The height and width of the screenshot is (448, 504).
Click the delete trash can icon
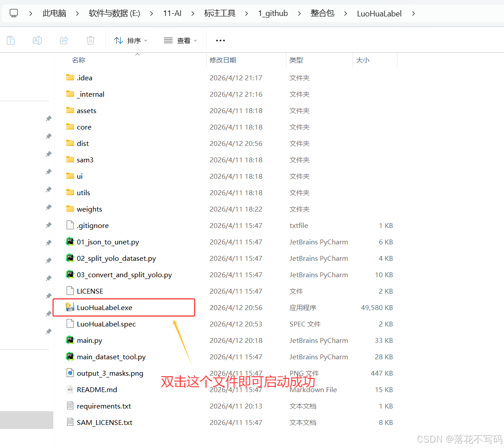pos(91,40)
